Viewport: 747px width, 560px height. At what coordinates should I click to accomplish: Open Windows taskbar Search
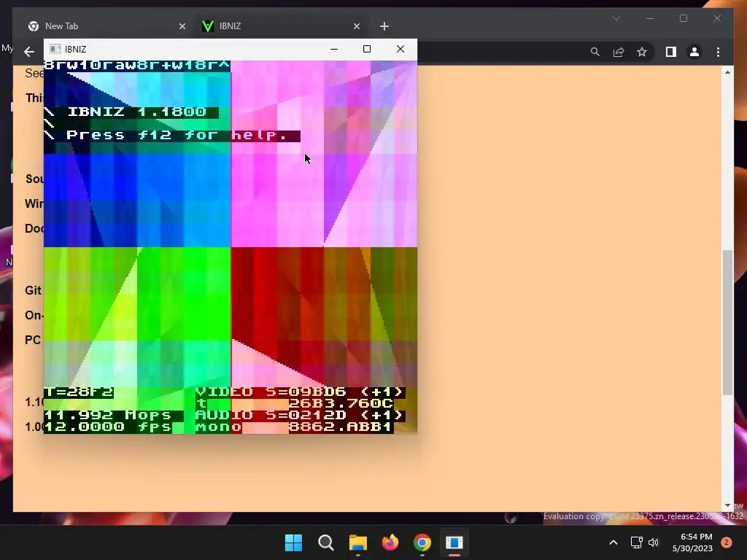[326, 542]
